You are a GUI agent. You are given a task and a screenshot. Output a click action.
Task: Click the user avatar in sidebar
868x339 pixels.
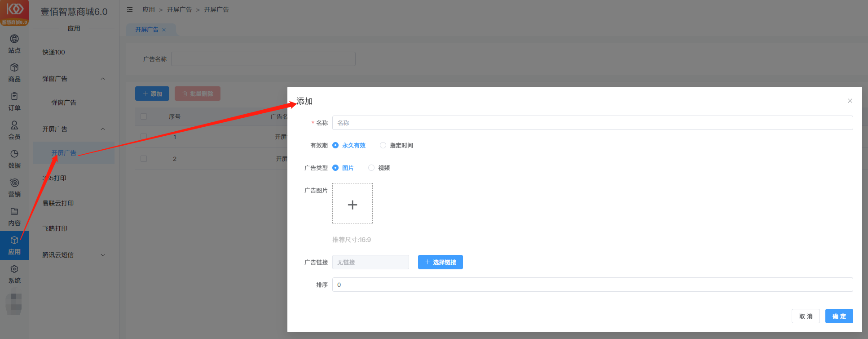(14, 304)
